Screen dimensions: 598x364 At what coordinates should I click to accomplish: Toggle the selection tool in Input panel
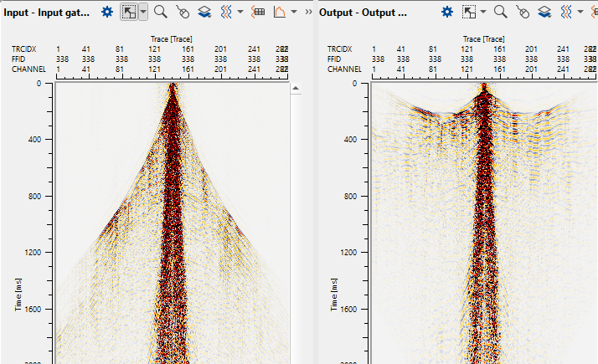click(x=129, y=12)
